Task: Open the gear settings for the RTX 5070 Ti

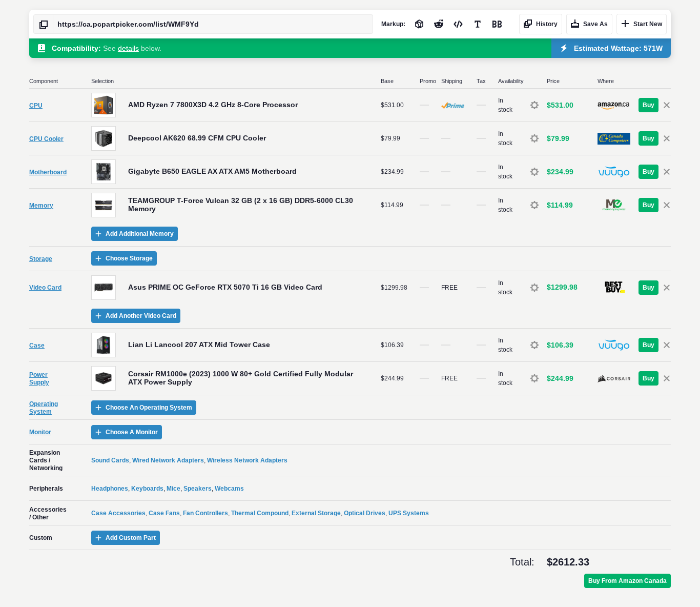Action: [534, 288]
